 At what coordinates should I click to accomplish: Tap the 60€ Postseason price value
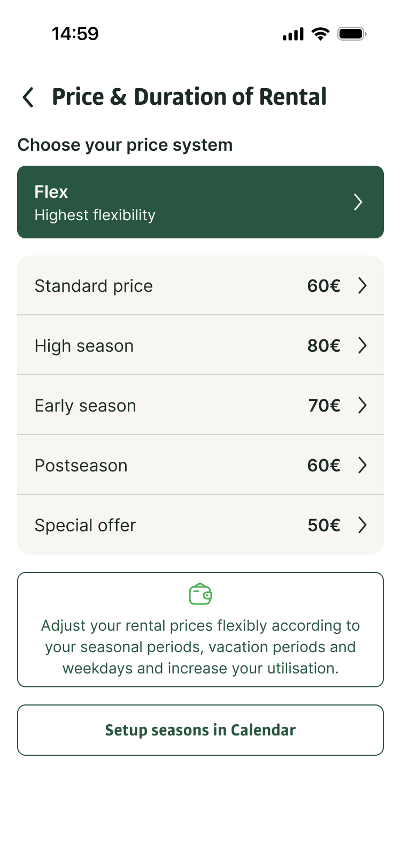tap(323, 466)
